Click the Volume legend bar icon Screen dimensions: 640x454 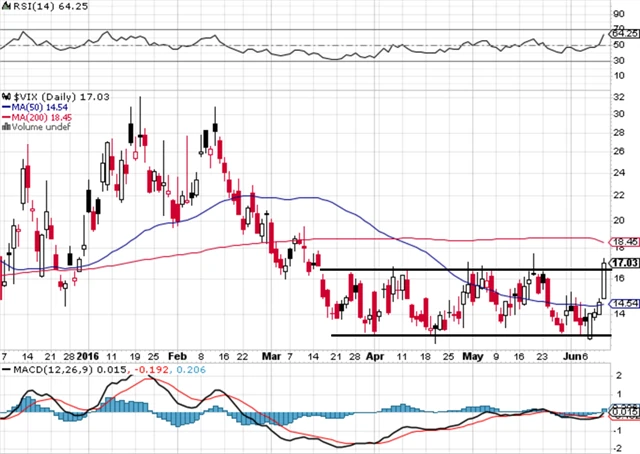click(5, 127)
